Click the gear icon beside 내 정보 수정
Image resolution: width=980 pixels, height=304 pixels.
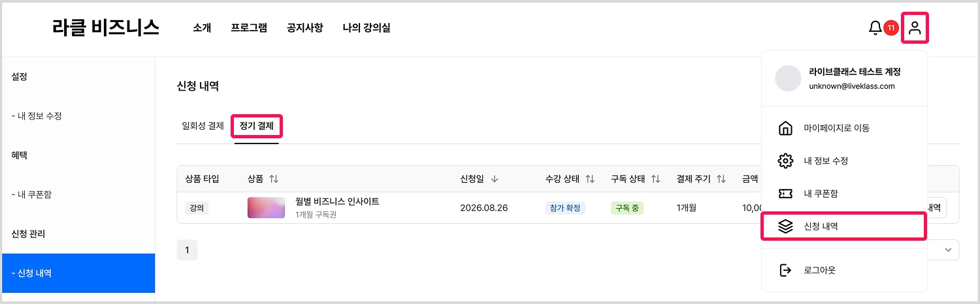(x=785, y=161)
